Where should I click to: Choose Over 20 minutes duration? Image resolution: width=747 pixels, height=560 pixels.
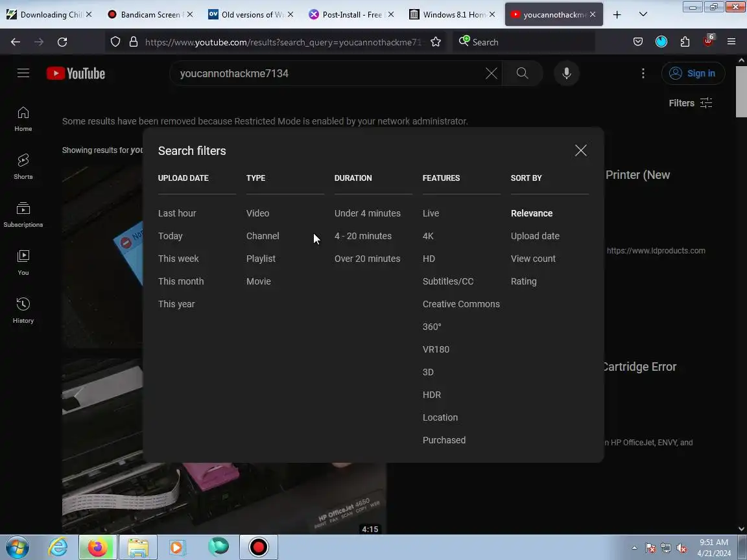point(367,259)
